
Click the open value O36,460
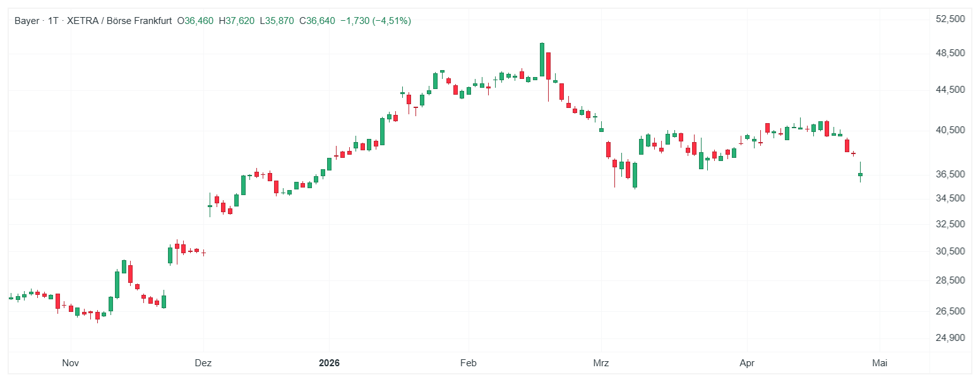pyautogui.click(x=195, y=21)
